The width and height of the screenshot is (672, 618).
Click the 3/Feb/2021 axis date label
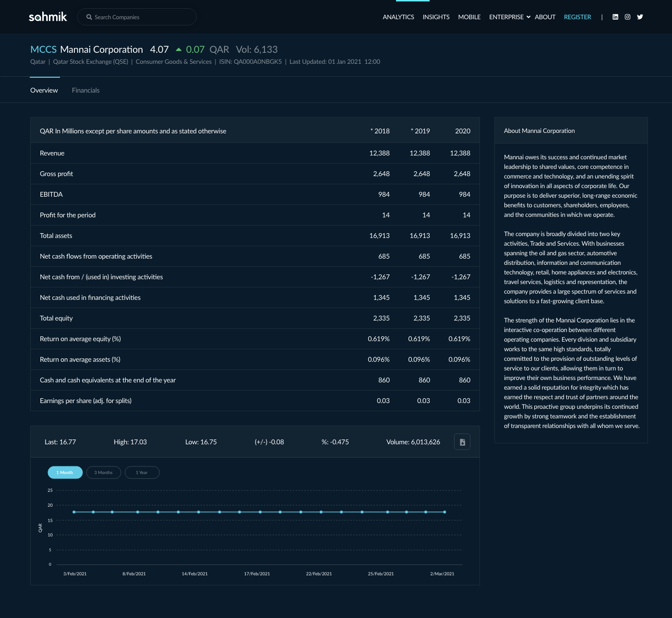point(75,574)
